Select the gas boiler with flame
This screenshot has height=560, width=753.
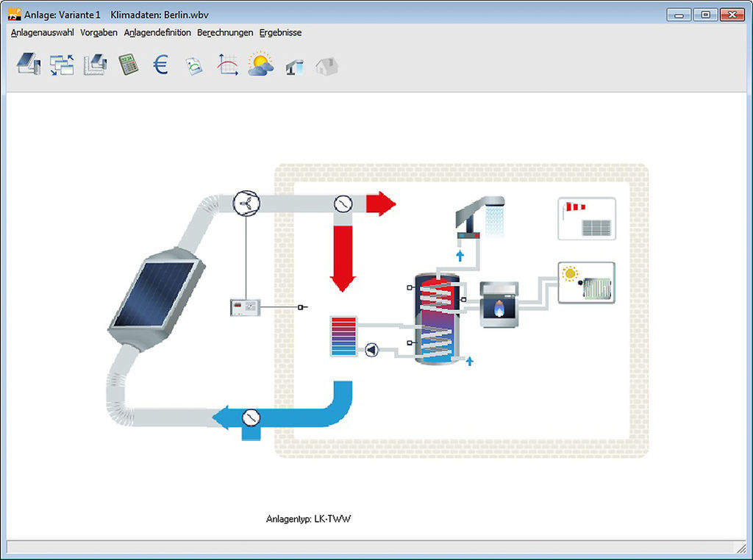[499, 305]
